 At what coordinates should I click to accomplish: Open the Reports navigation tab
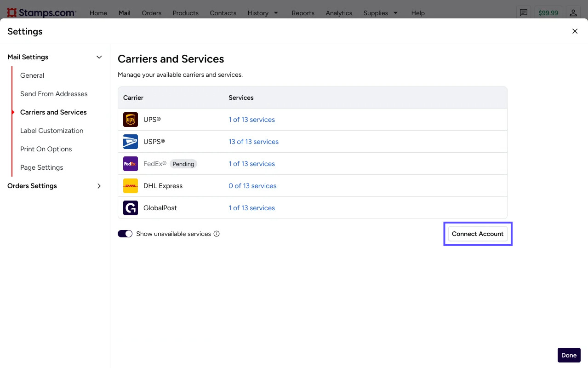pos(303,13)
